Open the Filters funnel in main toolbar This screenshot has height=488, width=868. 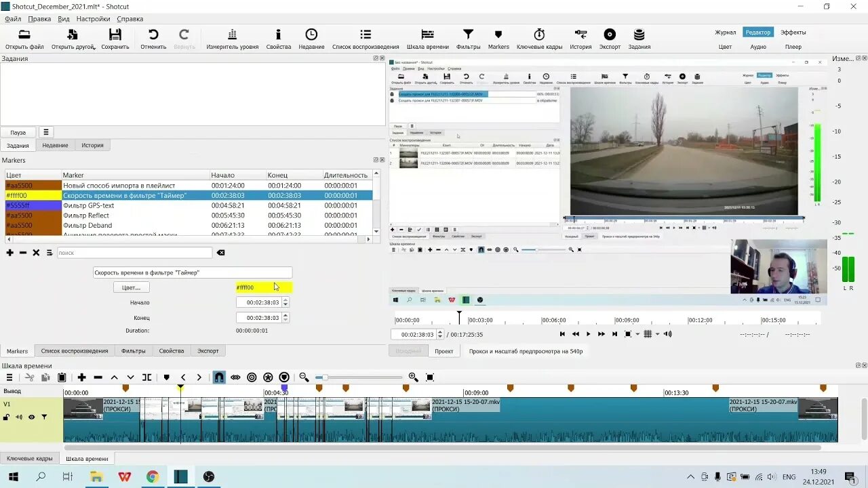coord(468,39)
